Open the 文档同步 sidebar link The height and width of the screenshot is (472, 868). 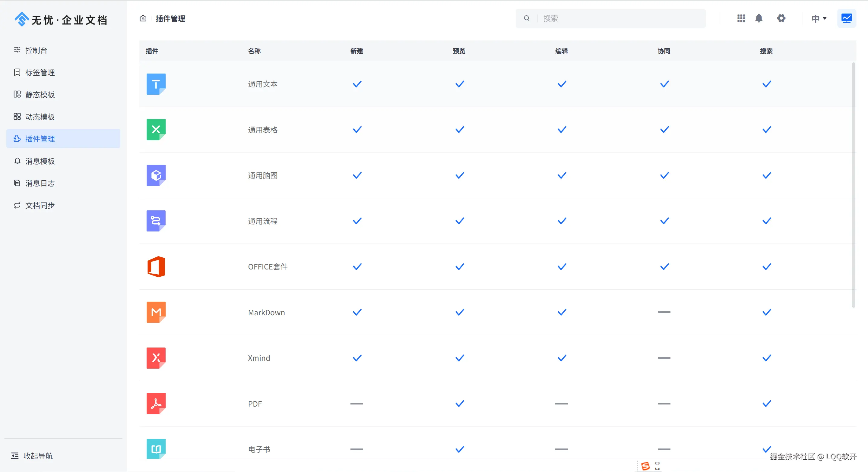[x=40, y=205]
